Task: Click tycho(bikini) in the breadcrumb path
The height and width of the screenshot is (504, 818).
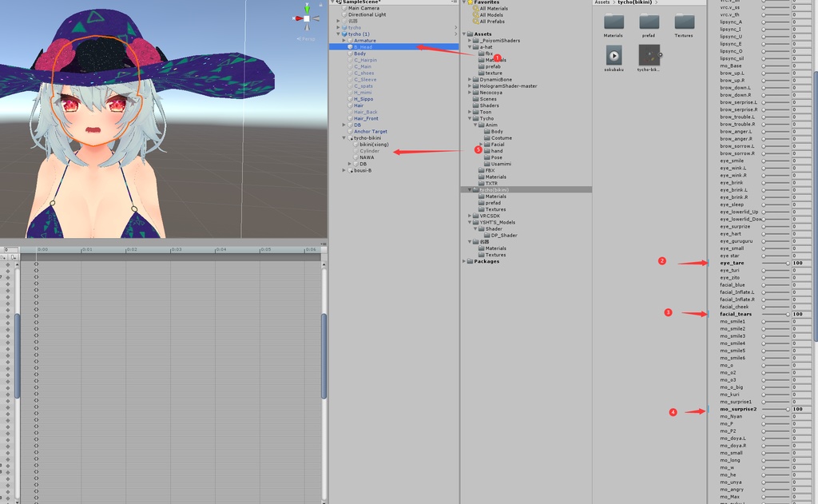Action: (x=635, y=2)
